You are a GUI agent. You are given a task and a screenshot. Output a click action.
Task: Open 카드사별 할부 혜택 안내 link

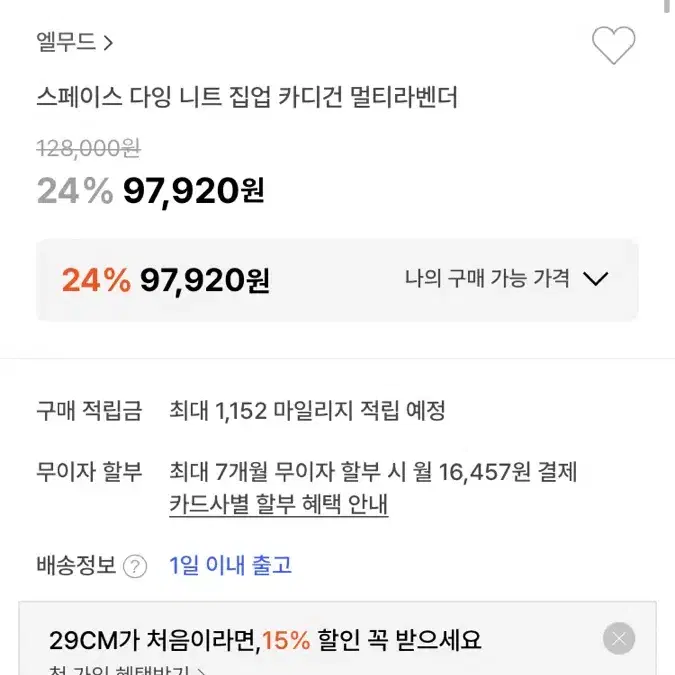click(279, 504)
